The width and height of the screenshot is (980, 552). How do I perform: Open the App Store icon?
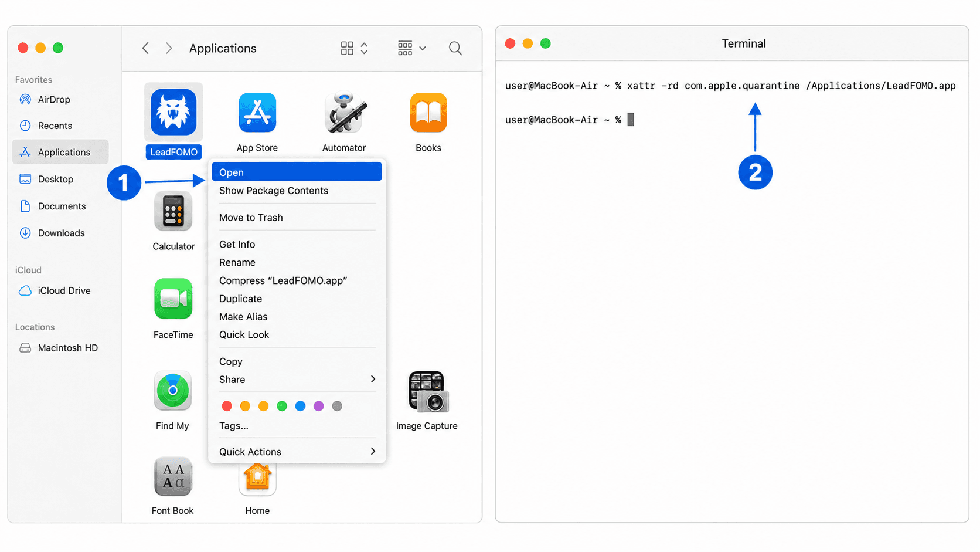(257, 113)
